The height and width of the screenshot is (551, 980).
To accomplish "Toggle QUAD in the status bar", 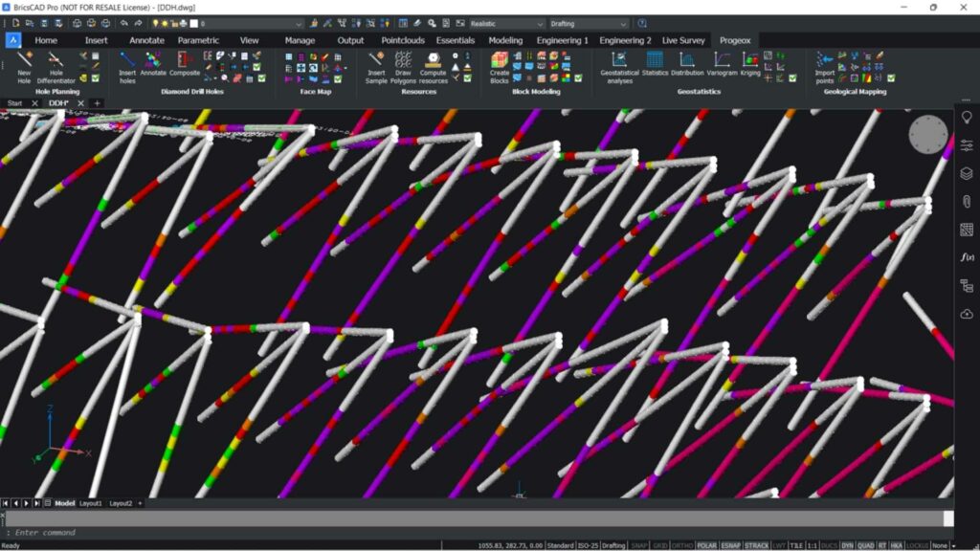I will pos(865,545).
